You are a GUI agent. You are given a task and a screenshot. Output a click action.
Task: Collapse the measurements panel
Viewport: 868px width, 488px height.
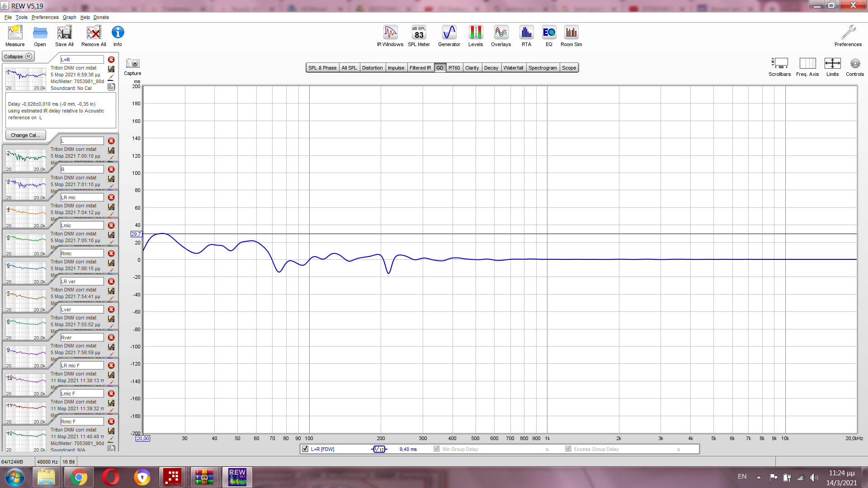click(x=18, y=56)
